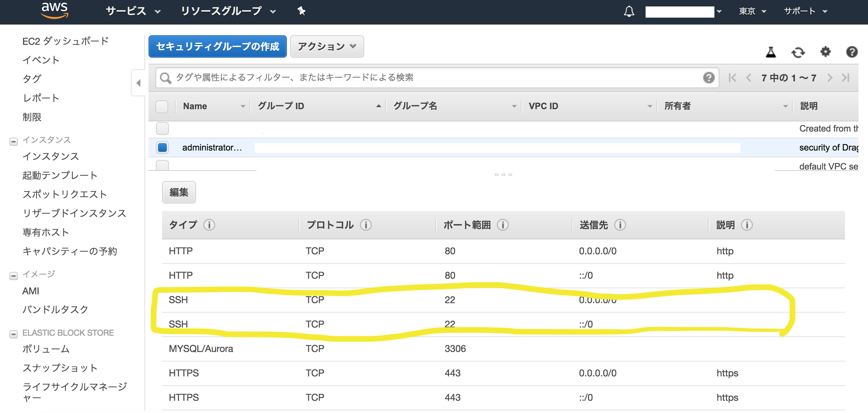Open table settings gear icon

[x=825, y=52]
